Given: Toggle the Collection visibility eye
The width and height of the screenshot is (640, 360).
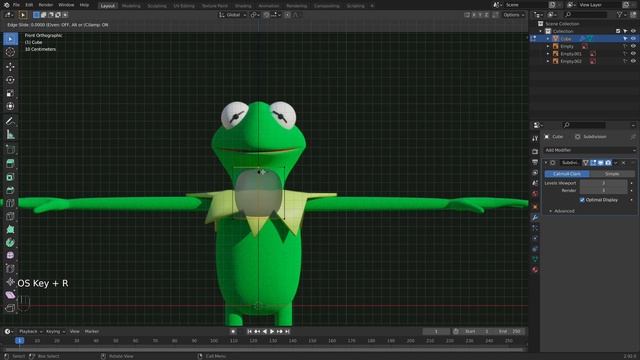Looking at the screenshot, I should point(633,31).
